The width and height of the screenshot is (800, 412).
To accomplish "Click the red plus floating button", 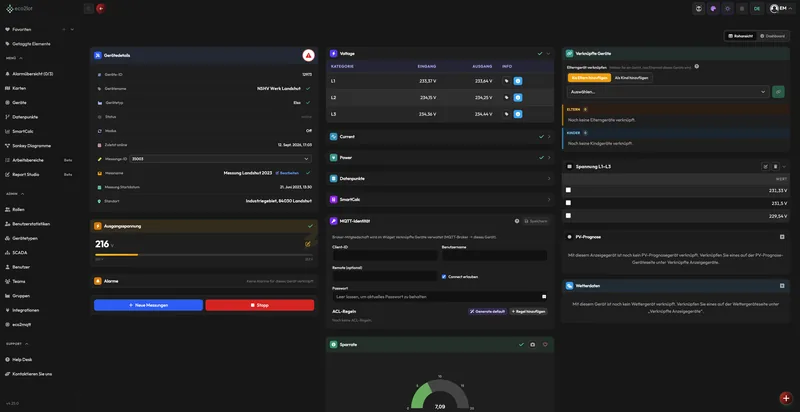I will click(x=786, y=398).
